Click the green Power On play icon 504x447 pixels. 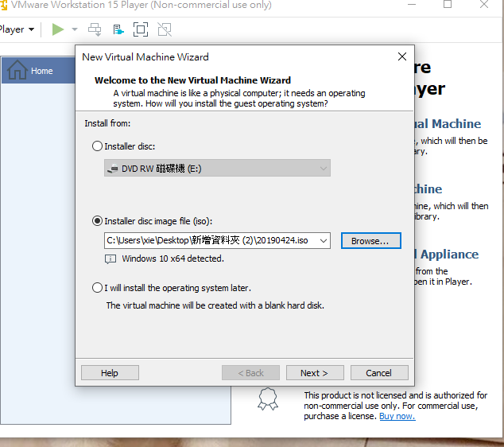(x=58, y=29)
